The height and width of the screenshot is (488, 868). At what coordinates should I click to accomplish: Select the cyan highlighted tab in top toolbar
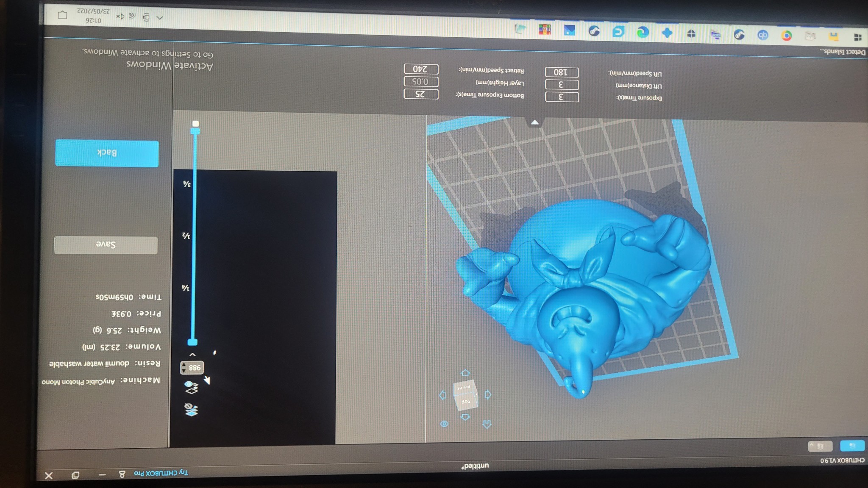[x=852, y=446]
